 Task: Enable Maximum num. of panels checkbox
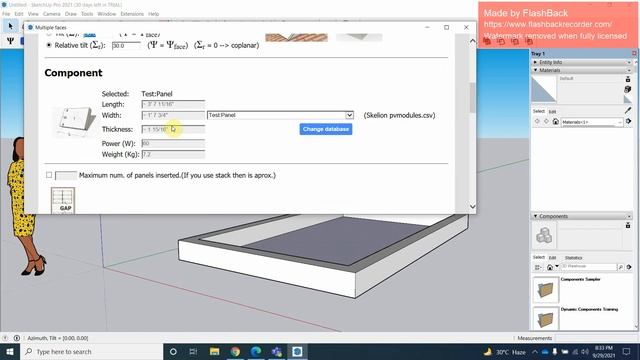49,175
